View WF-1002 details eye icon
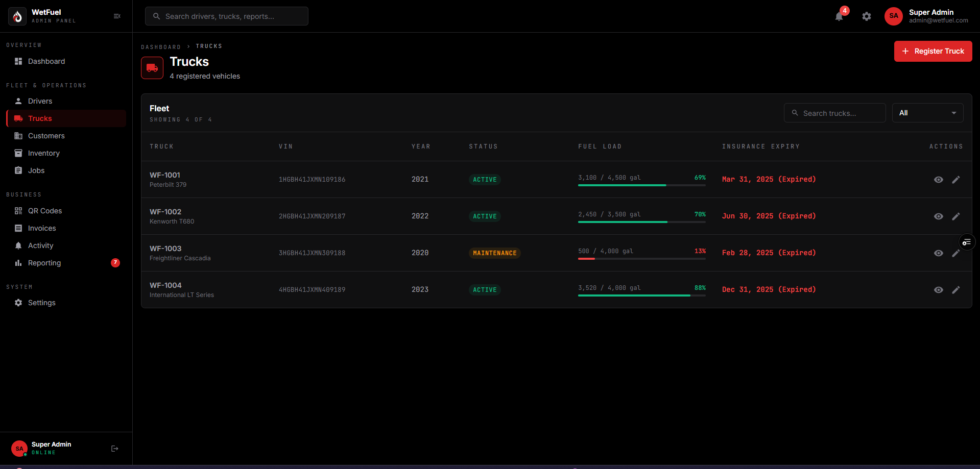980x469 pixels. 939,216
